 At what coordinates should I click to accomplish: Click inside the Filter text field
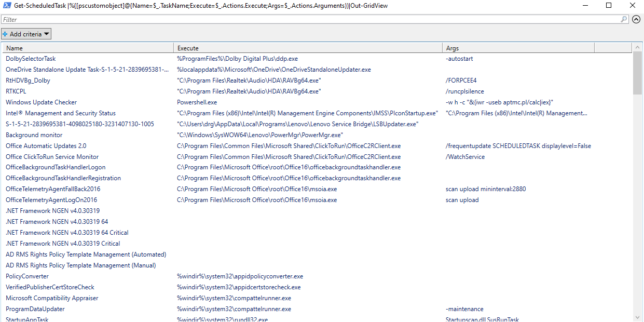pos(315,19)
